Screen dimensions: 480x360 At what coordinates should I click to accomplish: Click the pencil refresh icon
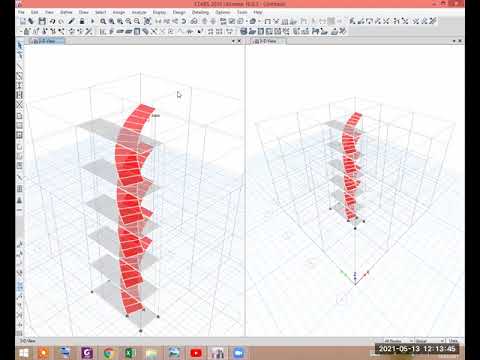coord(71,21)
